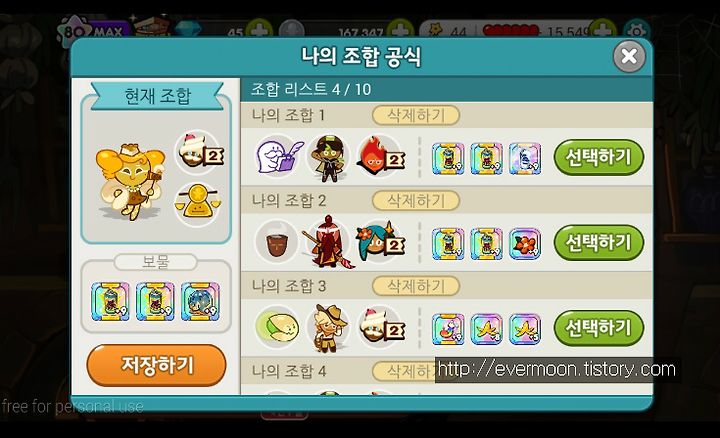Click the pistachio pet icon in combination 3
The image size is (720, 438).
pos(277,328)
